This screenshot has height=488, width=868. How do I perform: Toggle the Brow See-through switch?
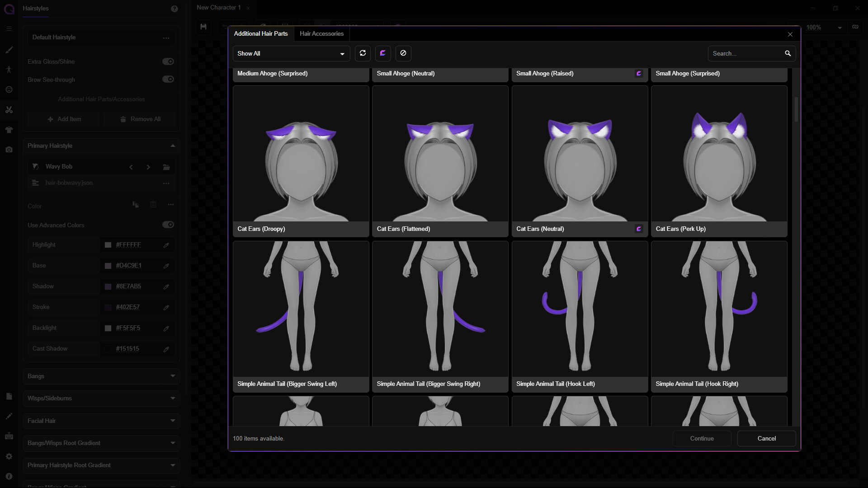pyautogui.click(x=168, y=79)
